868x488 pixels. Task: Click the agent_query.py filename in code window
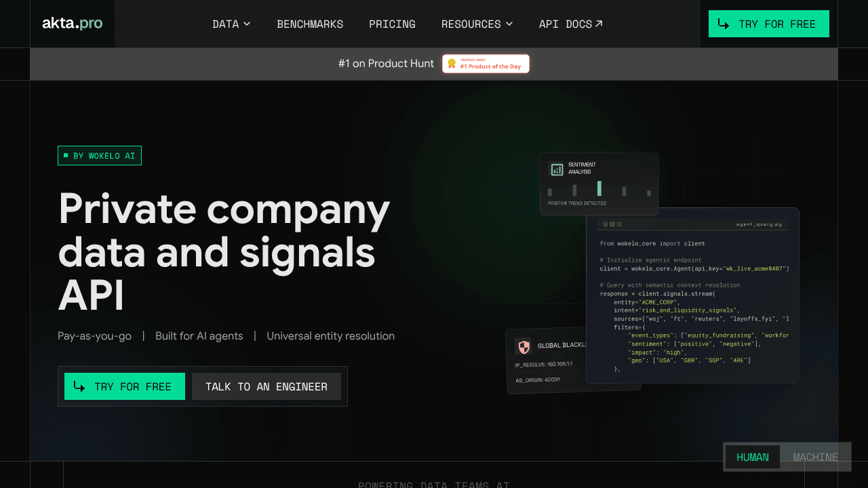(x=759, y=224)
